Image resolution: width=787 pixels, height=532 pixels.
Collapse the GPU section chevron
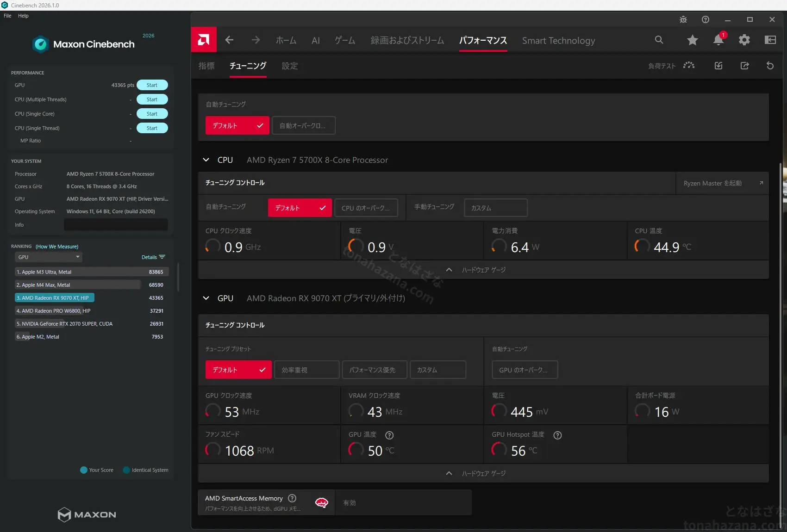(206, 298)
